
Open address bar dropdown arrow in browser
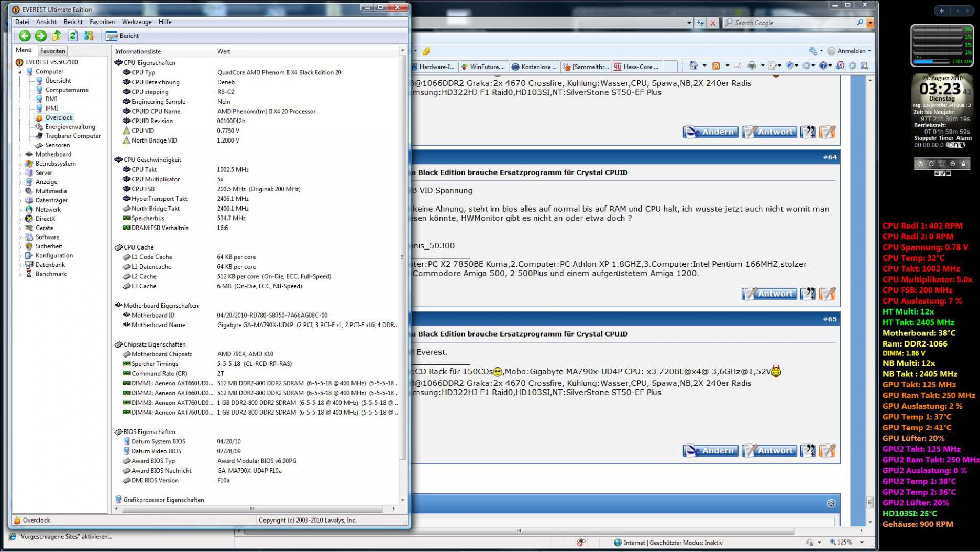point(689,23)
